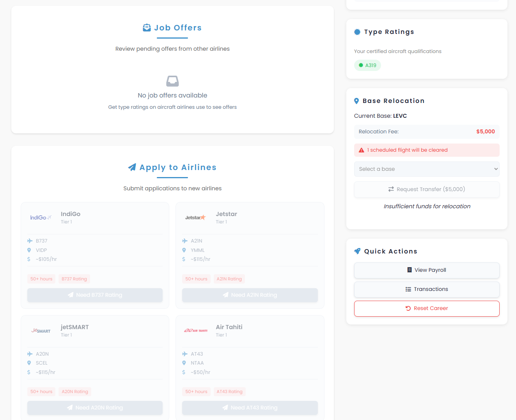
Task: Click the Need AT43 Rating button
Action: click(x=250, y=408)
